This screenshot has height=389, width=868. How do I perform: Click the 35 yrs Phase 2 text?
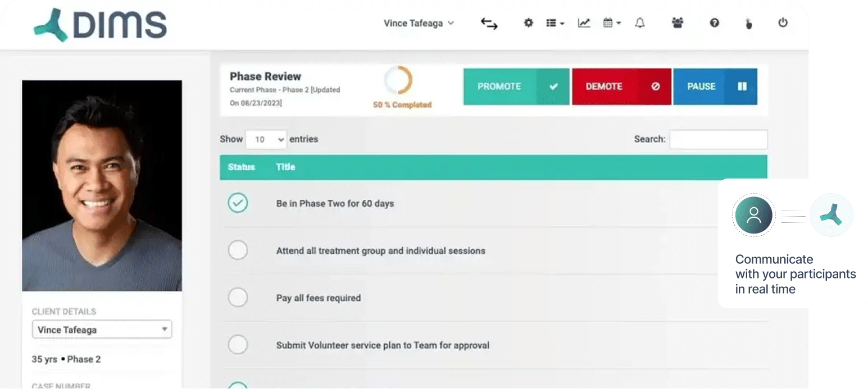pyautogui.click(x=66, y=359)
